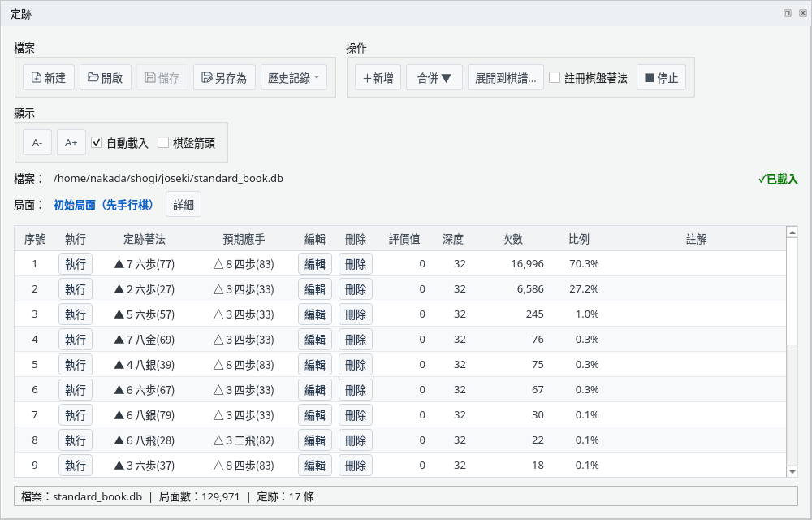Click the file path standard_book.db text
The width and height of the screenshot is (812, 520).
click(x=168, y=178)
